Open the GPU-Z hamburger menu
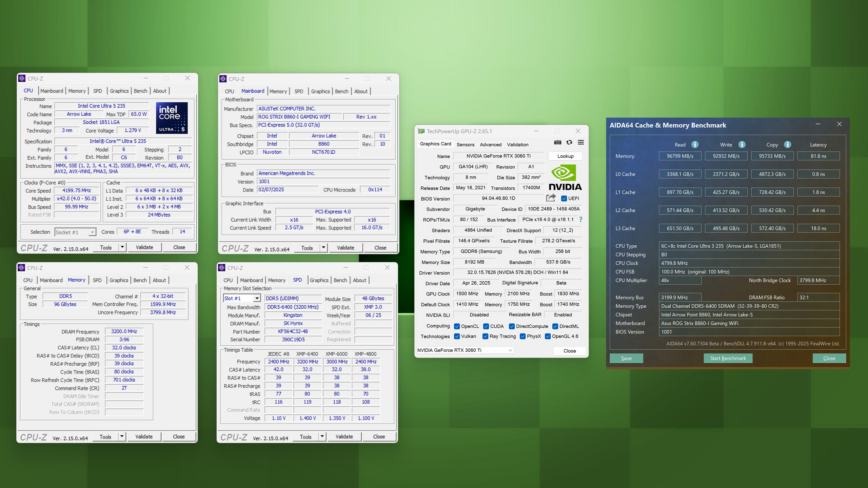The image size is (868, 488). coord(581,143)
